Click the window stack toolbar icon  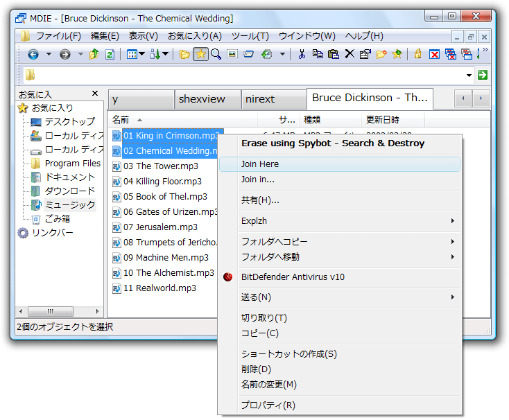(249, 54)
